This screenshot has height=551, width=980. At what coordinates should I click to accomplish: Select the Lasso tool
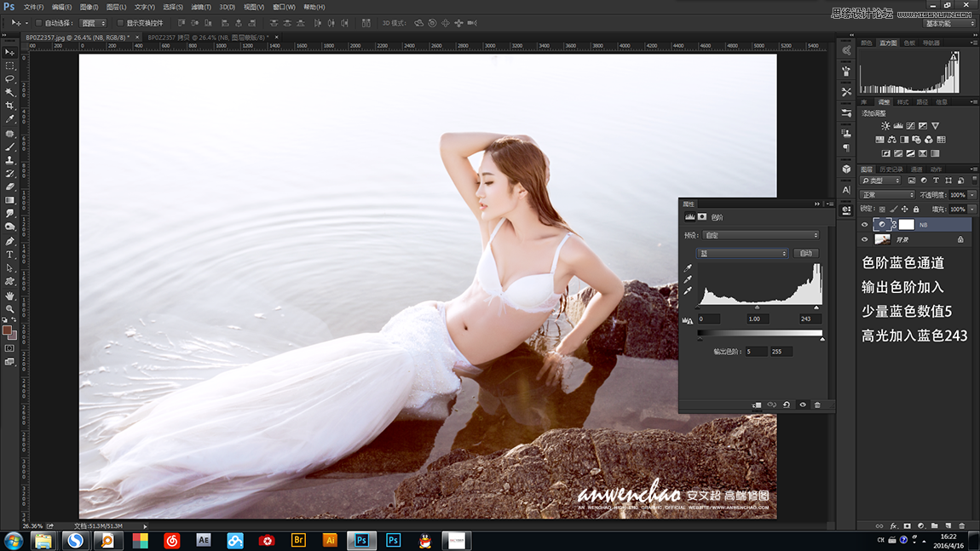tap(9, 78)
